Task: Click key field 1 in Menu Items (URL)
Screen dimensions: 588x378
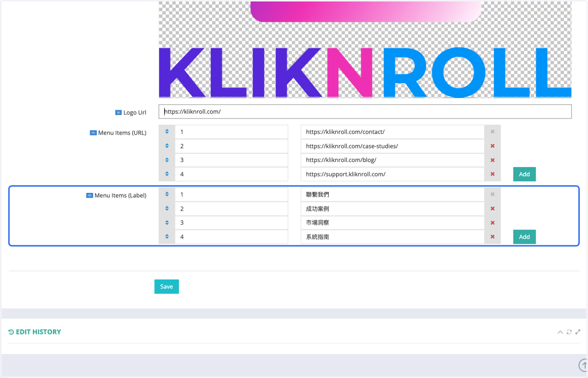Action: tap(231, 132)
